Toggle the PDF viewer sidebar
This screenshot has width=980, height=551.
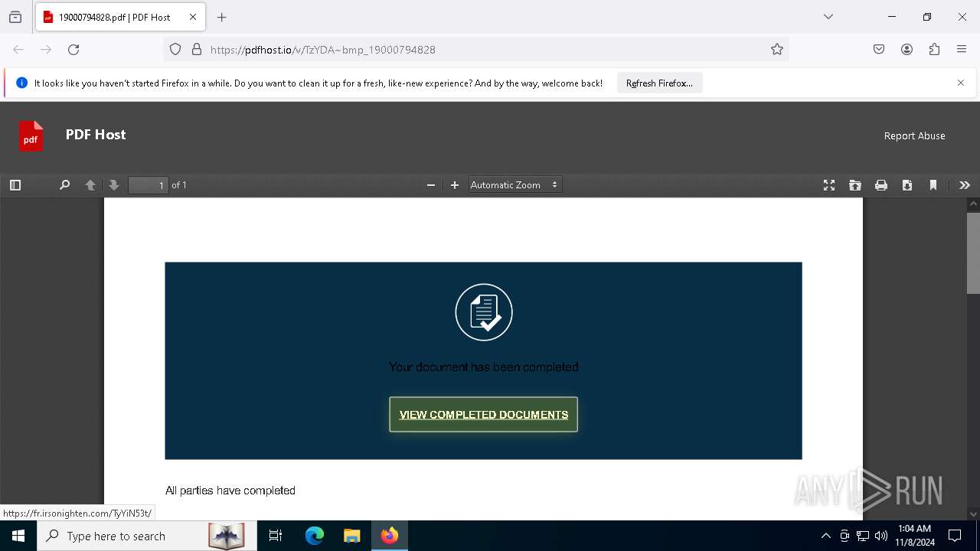tap(15, 185)
